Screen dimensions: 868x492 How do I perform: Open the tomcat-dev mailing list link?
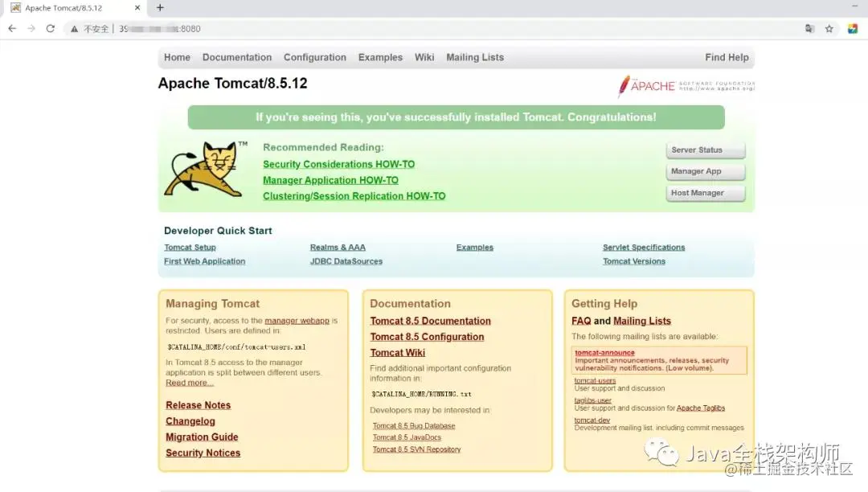pos(592,420)
